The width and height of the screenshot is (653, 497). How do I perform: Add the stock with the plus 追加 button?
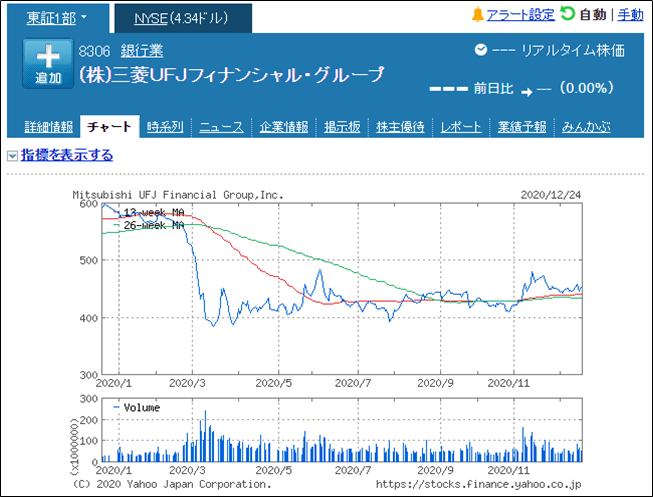48,63
